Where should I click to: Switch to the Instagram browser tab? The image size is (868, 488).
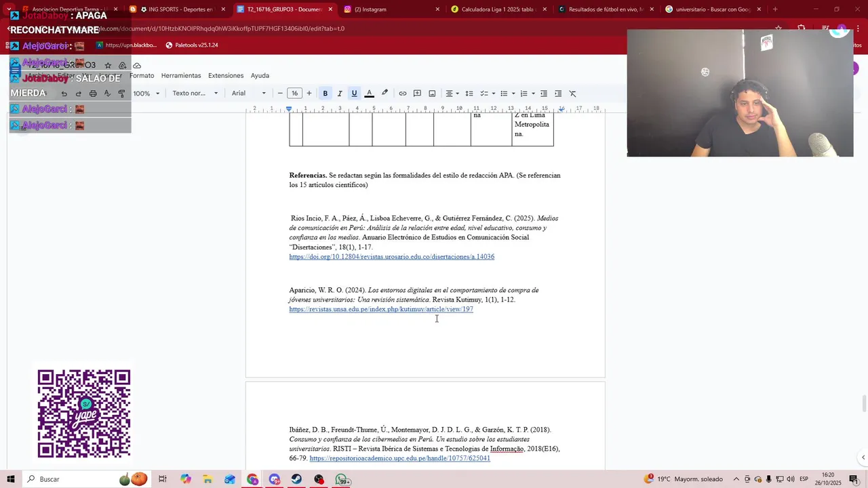click(392, 9)
